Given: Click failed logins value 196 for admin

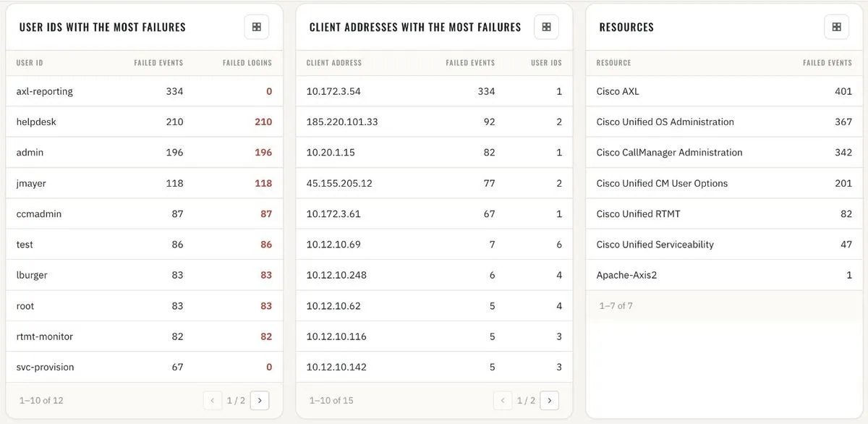Looking at the screenshot, I should (x=263, y=153).
